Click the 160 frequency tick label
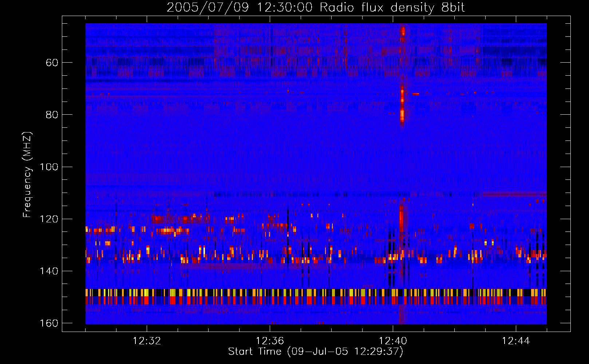This screenshot has width=589, height=364. [x=49, y=323]
